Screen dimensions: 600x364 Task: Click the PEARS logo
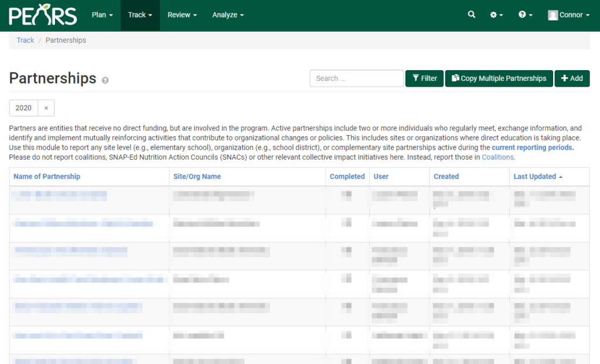coord(43,15)
